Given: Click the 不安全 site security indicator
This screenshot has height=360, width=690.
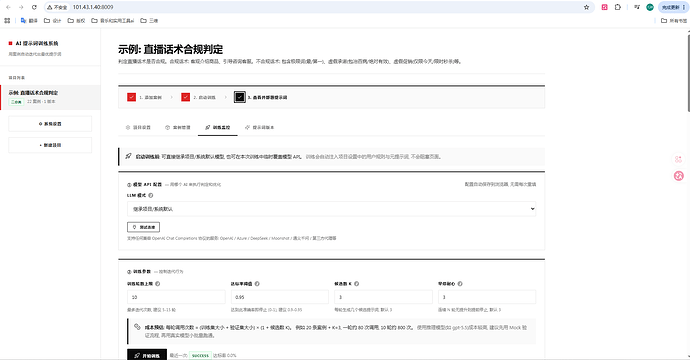Looking at the screenshot, I should click(57, 7).
